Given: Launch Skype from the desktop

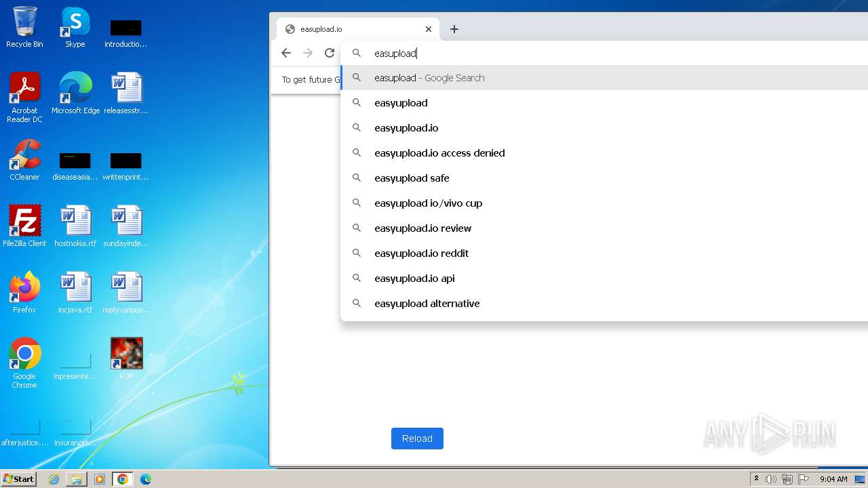Looking at the screenshot, I should (x=75, y=27).
